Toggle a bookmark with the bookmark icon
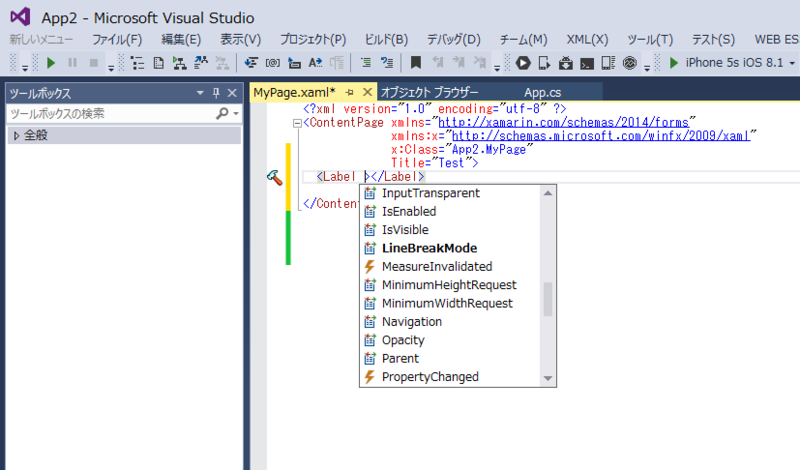Image resolution: width=800 pixels, height=470 pixels. (416, 63)
